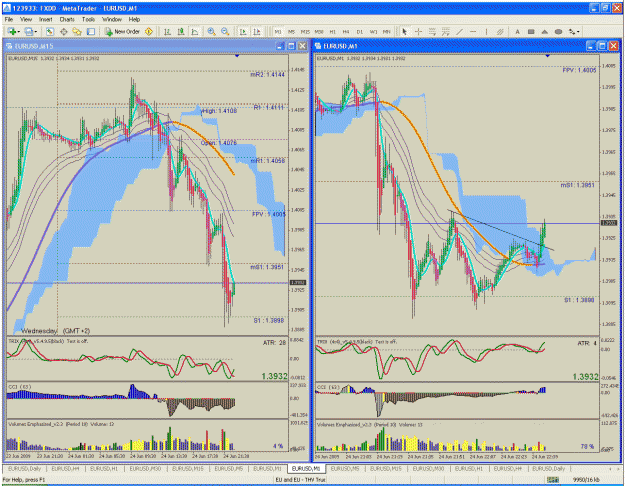Screen dimensions: 625x486
Task: Expand the Profiles dropdown arrow
Action: (x=35, y=31)
